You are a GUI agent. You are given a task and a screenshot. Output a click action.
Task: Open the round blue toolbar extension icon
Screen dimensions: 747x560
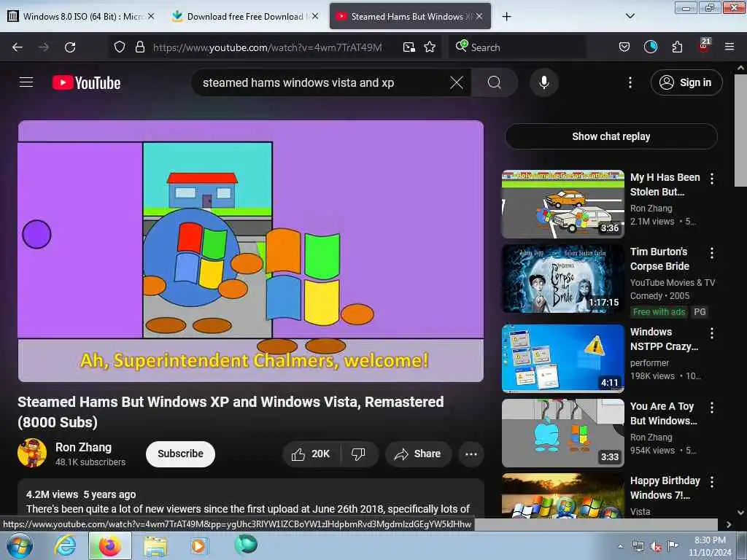pos(650,47)
